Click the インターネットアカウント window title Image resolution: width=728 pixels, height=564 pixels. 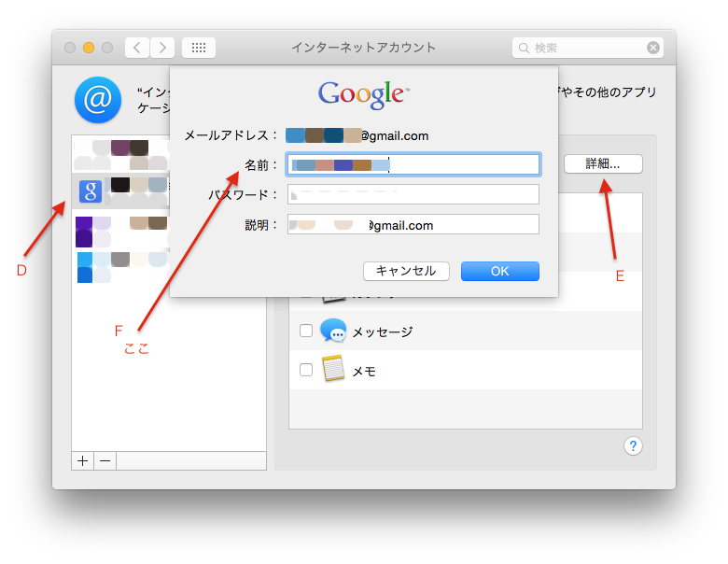(x=364, y=48)
